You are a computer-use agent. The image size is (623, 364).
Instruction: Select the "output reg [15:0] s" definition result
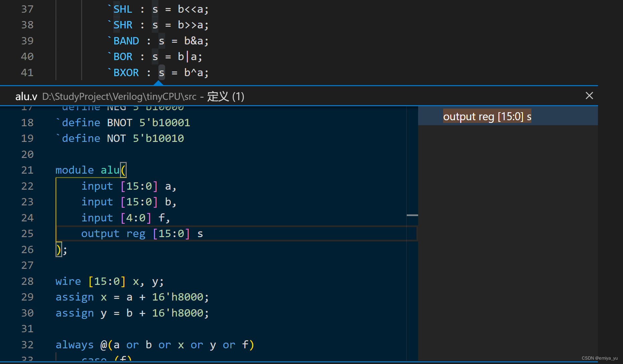pyautogui.click(x=487, y=116)
